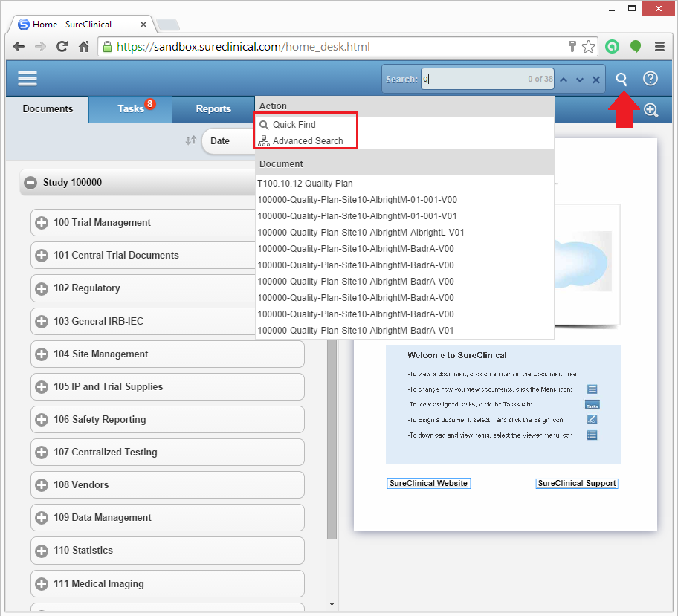Screen dimensions: 678x616
Task: Expand 111 Medical Imaging
Action: click(x=42, y=584)
